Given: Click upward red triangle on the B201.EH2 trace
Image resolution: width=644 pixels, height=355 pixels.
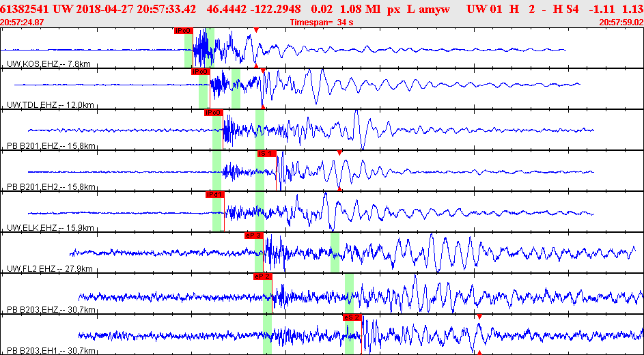Looking at the screenshot, I should (x=339, y=189).
